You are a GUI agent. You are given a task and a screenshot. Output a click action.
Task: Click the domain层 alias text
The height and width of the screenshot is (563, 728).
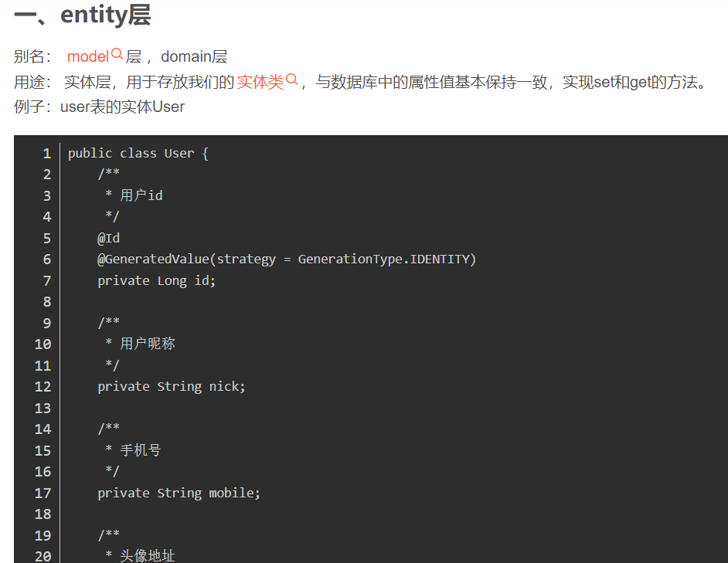(x=194, y=56)
